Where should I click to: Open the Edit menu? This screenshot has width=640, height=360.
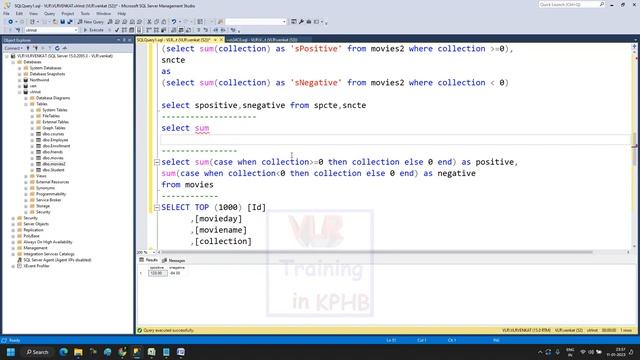(x=19, y=13)
